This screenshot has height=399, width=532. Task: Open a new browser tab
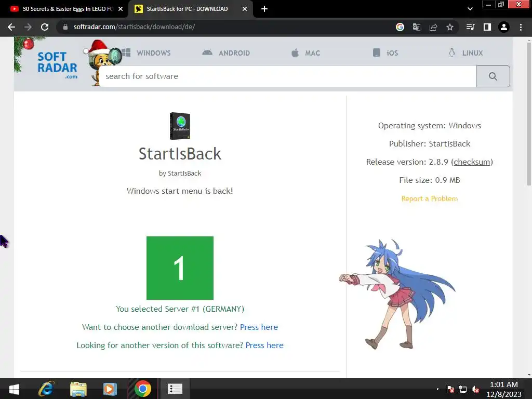[264, 9]
